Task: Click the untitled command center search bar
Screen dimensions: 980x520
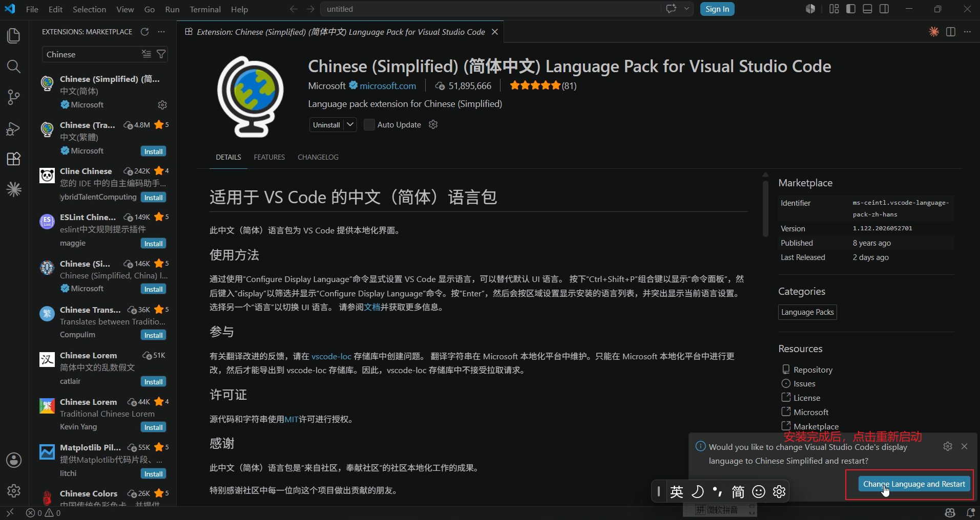Action: (x=490, y=9)
